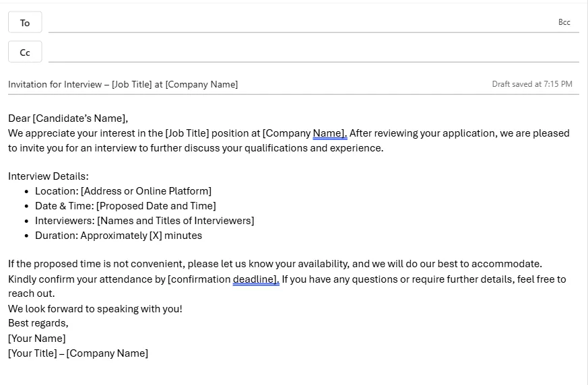The height and width of the screenshot is (385, 588).
Task: Click the Cc button
Action: click(25, 52)
